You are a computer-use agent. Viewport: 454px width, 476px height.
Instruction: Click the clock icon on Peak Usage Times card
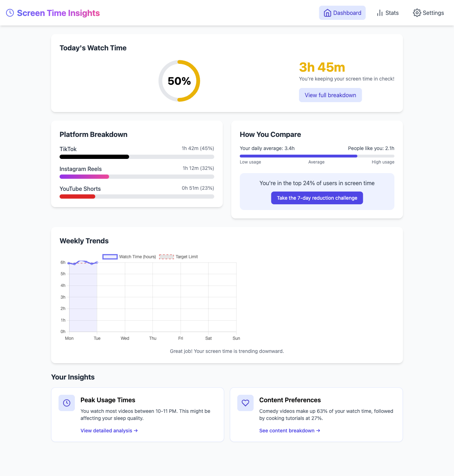[x=67, y=403]
